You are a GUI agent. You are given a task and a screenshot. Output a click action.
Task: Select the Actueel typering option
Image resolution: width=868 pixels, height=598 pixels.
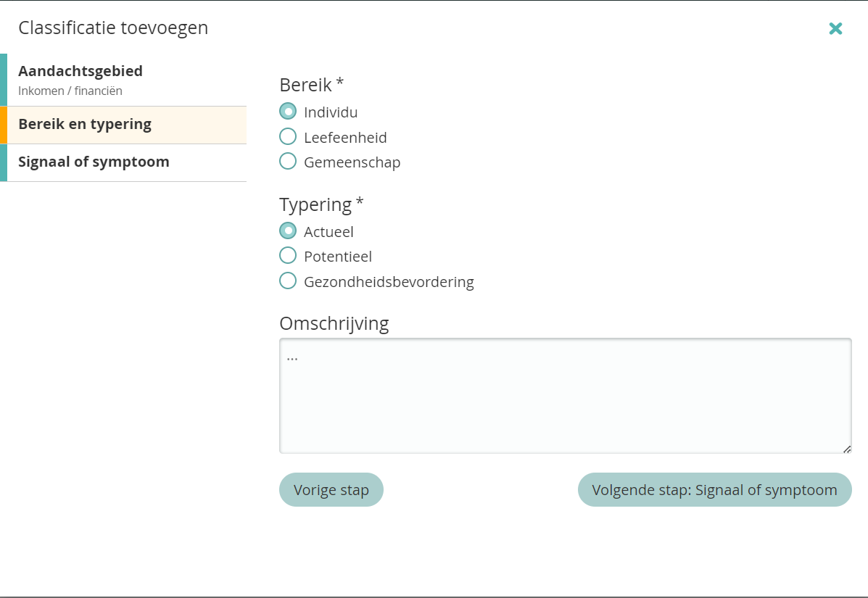[x=288, y=231]
